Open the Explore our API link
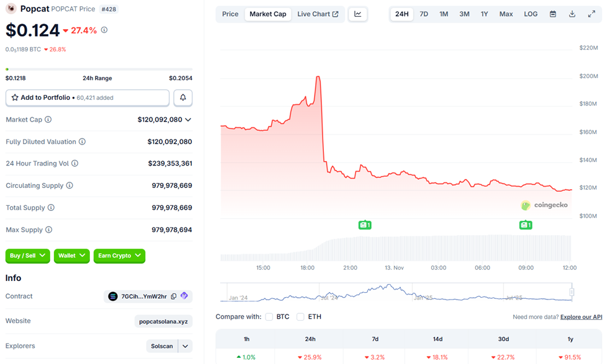 point(581,316)
